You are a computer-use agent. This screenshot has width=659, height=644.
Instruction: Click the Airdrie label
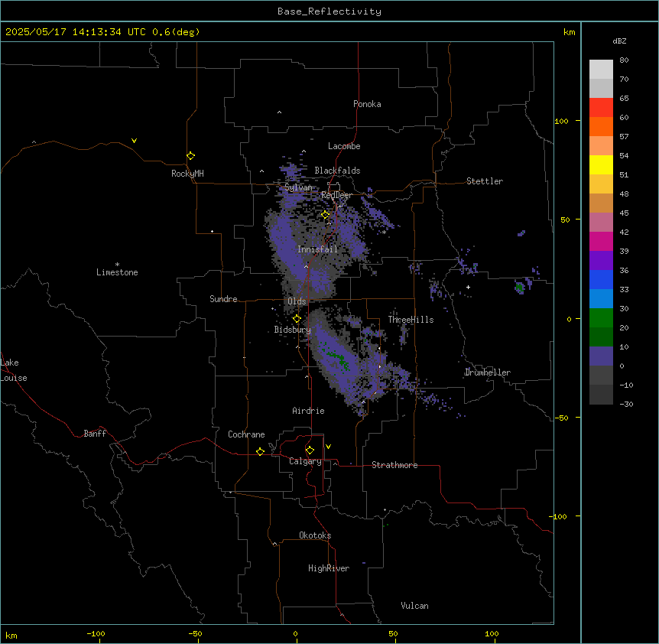(308, 411)
